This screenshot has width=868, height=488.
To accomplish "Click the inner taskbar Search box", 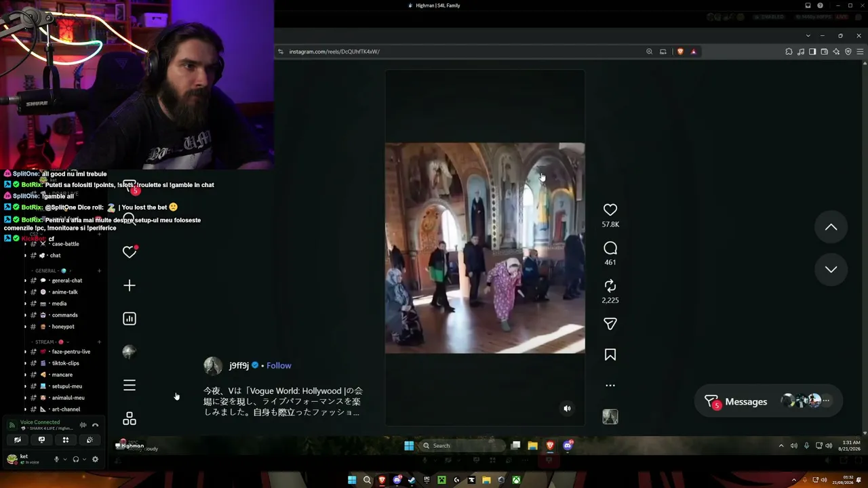I will (463, 445).
